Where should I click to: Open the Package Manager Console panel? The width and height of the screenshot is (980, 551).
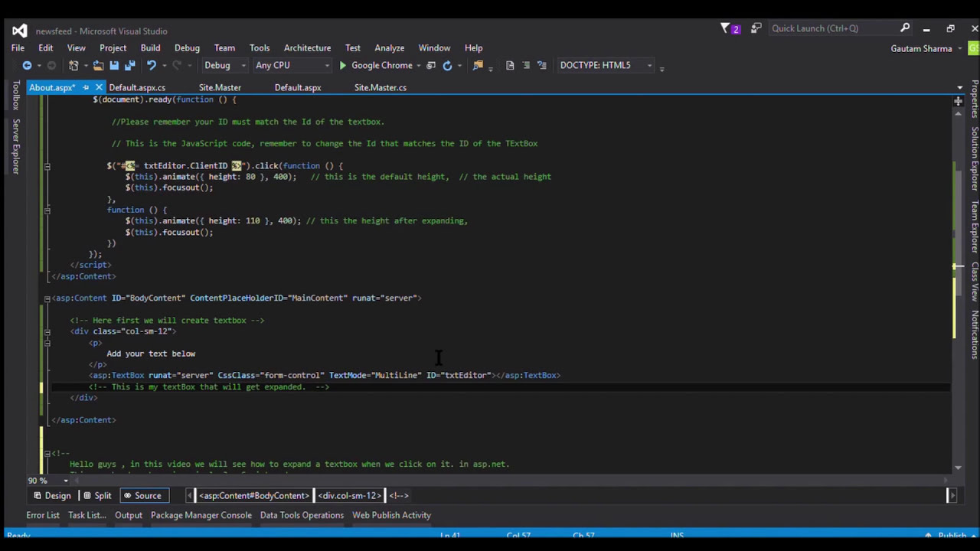201,516
